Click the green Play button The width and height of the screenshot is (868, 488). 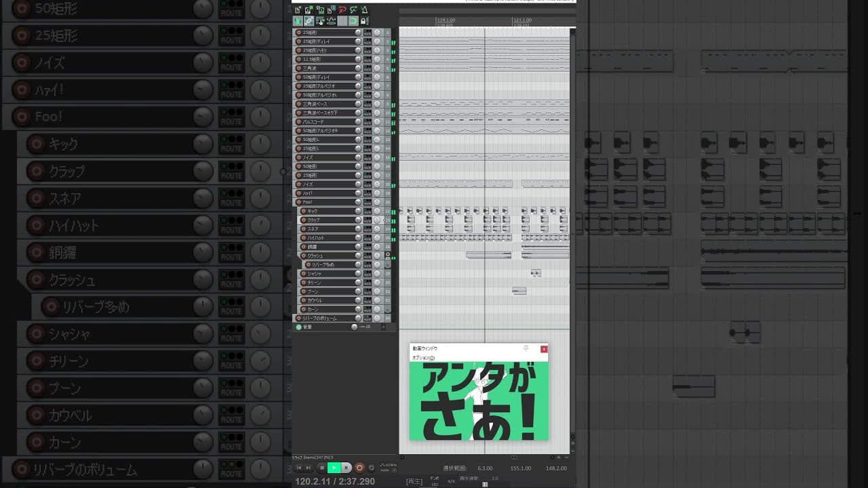334,468
